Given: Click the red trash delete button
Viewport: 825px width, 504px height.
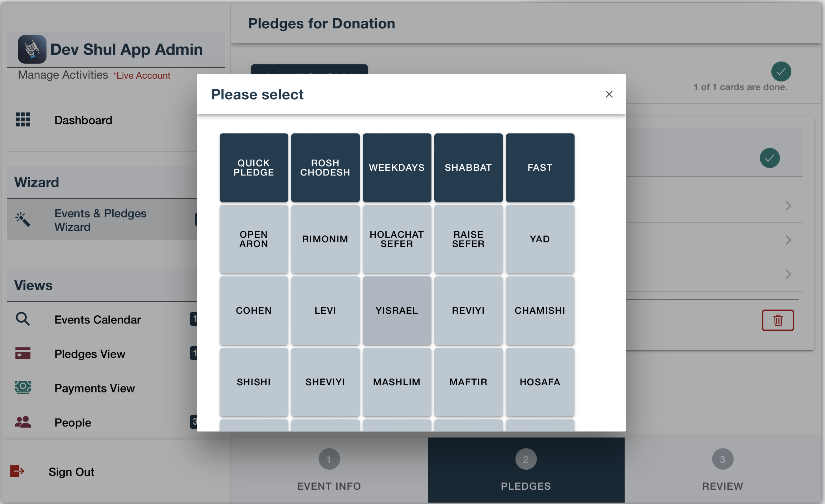Looking at the screenshot, I should click(x=778, y=320).
